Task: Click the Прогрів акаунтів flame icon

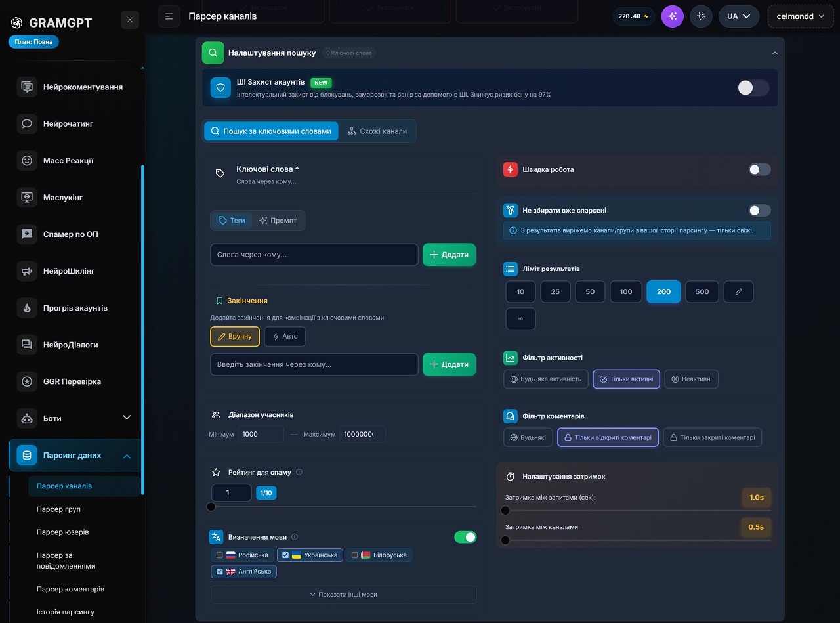Action: click(27, 308)
